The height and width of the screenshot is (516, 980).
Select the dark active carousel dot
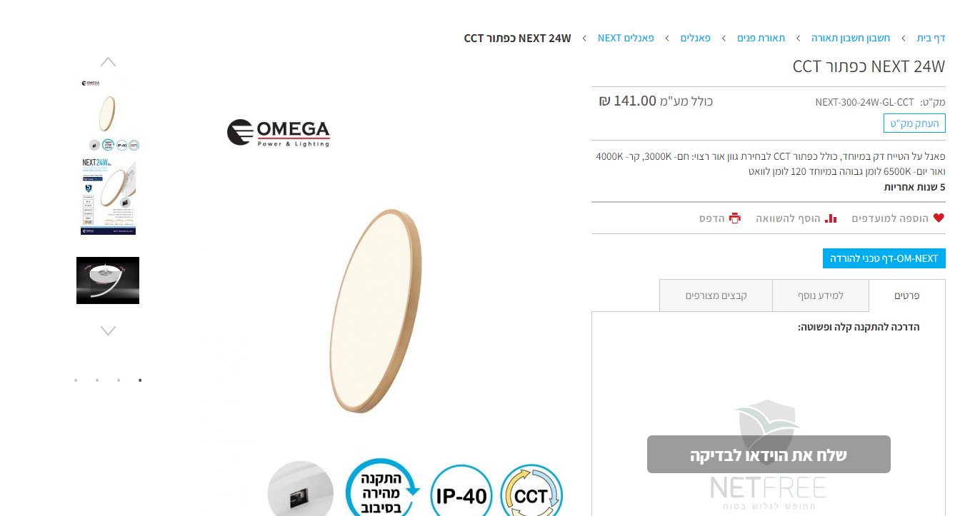coord(140,380)
